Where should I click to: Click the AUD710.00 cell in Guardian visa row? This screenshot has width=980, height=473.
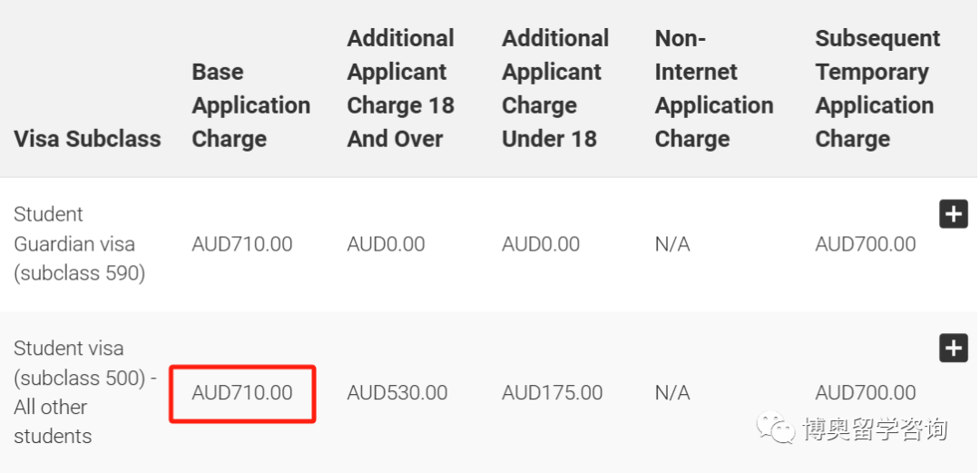pos(242,244)
